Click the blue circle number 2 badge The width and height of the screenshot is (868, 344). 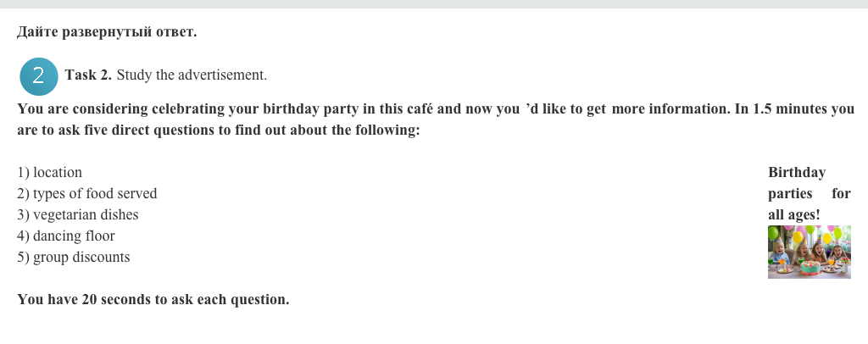39,75
